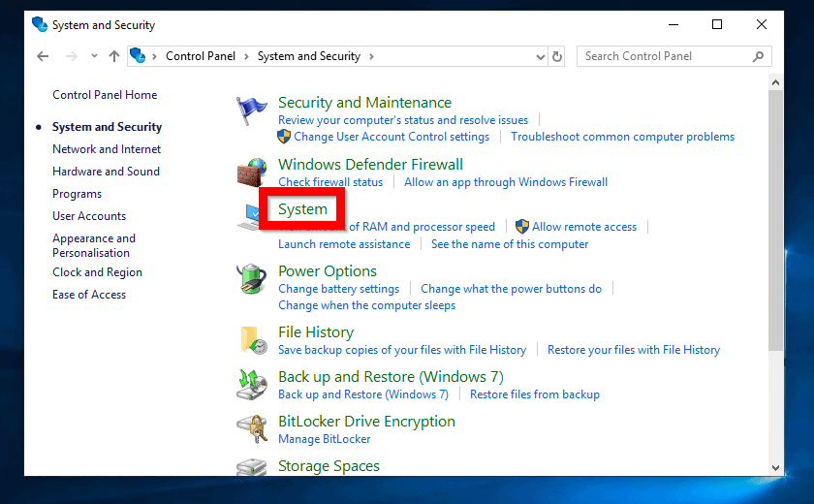Click the BitLocker Drive Encryption key icon
Image resolution: width=814 pixels, height=504 pixels.
252,429
